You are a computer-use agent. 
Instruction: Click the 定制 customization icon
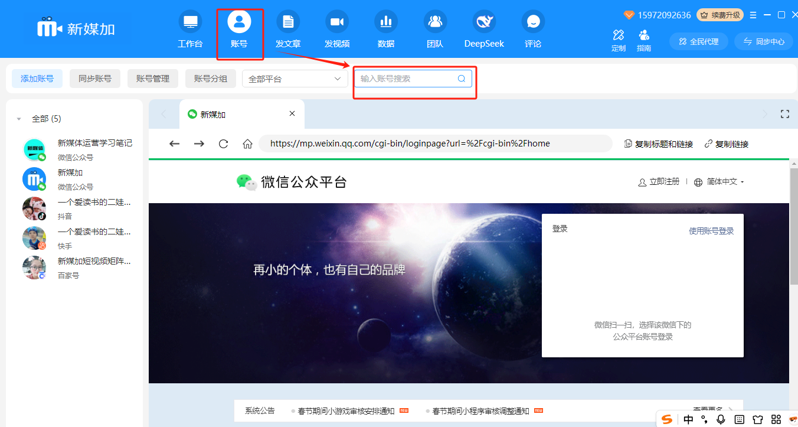tap(618, 35)
